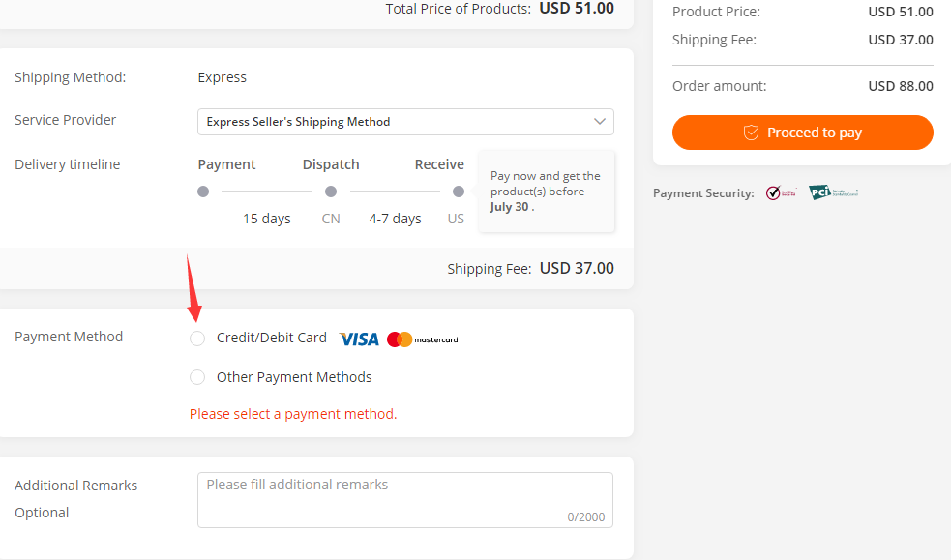Click the 'Please select a payment method' error message
951x560 pixels.
point(293,414)
